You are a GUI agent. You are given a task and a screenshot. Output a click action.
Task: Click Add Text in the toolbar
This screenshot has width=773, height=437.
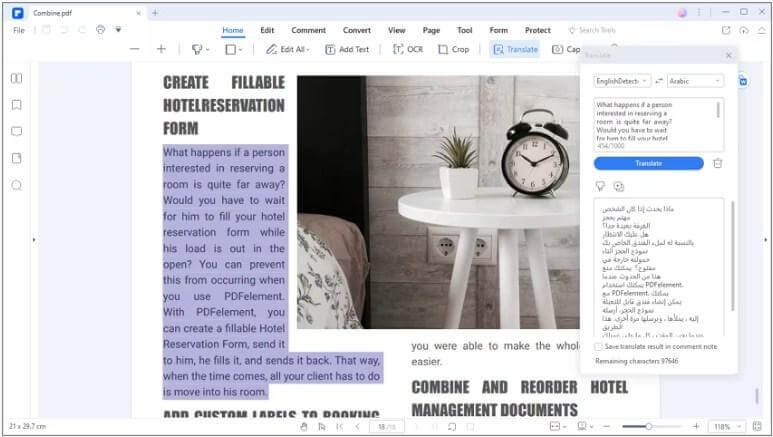(x=347, y=49)
